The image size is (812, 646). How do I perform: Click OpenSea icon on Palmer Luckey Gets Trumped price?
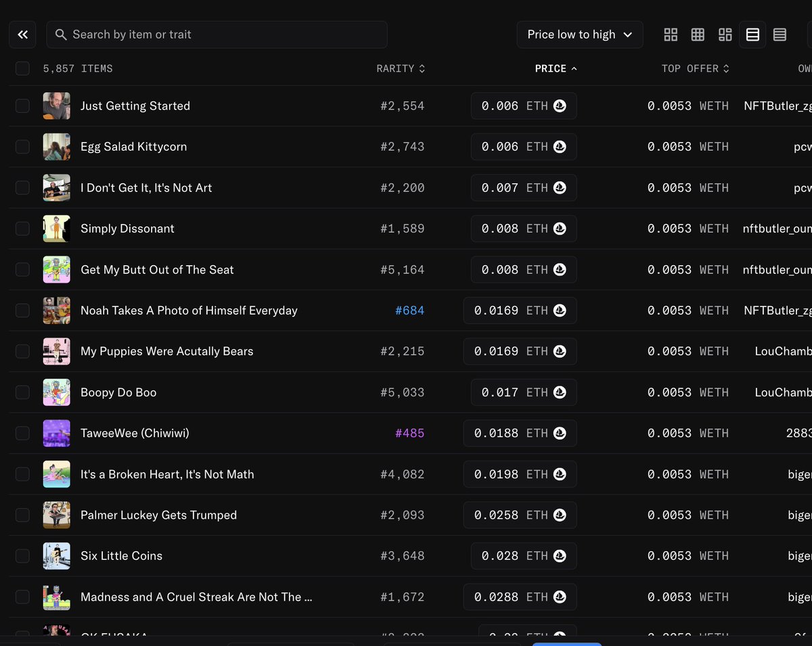[560, 515]
